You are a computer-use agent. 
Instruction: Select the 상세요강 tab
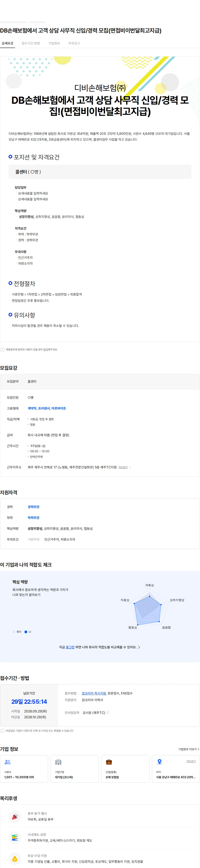click(7, 43)
